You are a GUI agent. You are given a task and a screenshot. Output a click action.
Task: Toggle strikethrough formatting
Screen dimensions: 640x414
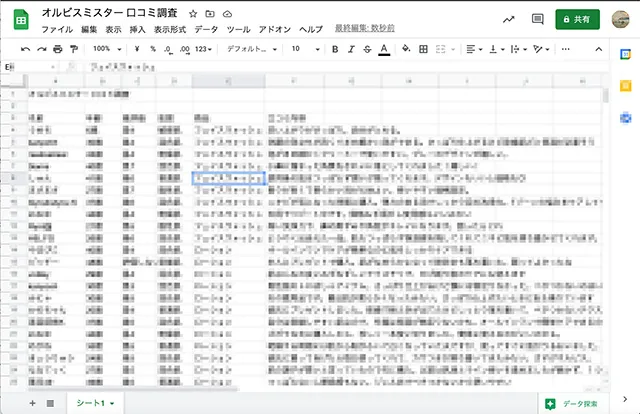pyautogui.click(x=367, y=49)
